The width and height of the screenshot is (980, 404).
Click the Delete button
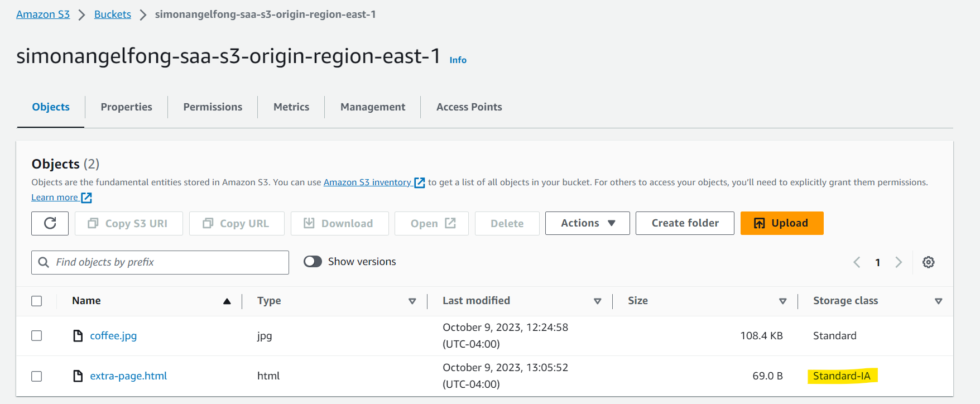(x=507, y=223)
